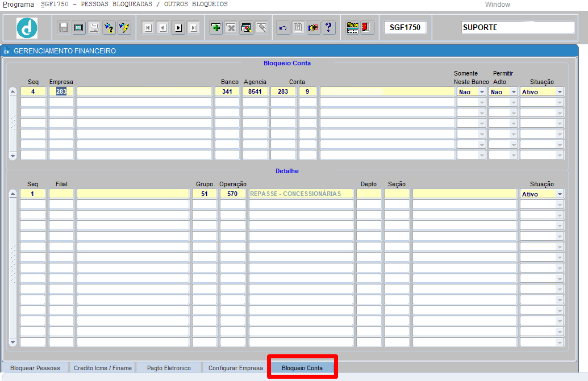
Task: Switch to Bloquear Pessoas tab
Action: (x=35, y=368)
